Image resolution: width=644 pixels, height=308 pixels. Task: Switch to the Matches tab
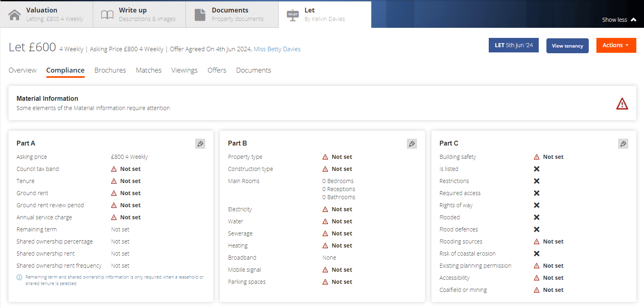tap(149, 70)
